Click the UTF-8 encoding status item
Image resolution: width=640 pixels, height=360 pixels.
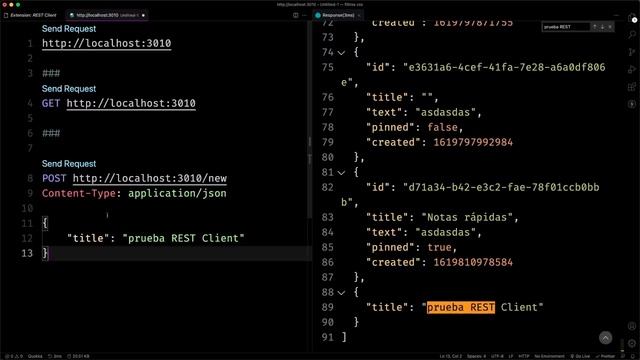[x=497, y=356]
